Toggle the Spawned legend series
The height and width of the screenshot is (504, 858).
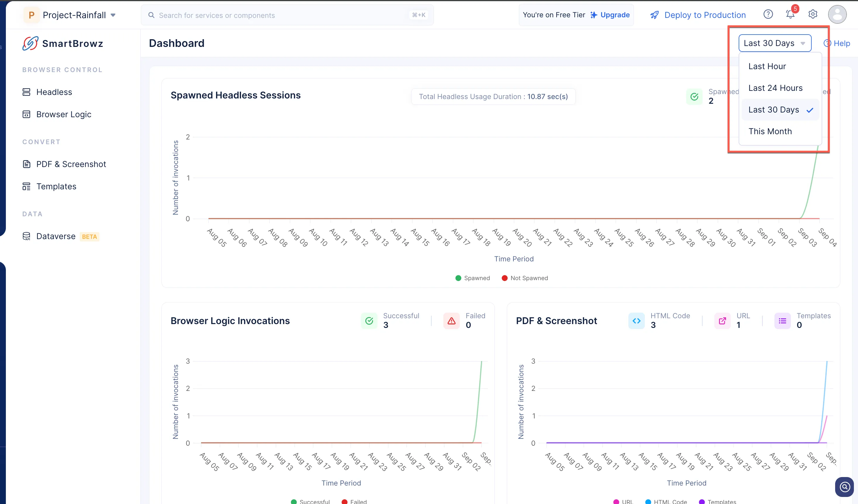[x=473, y=278]
